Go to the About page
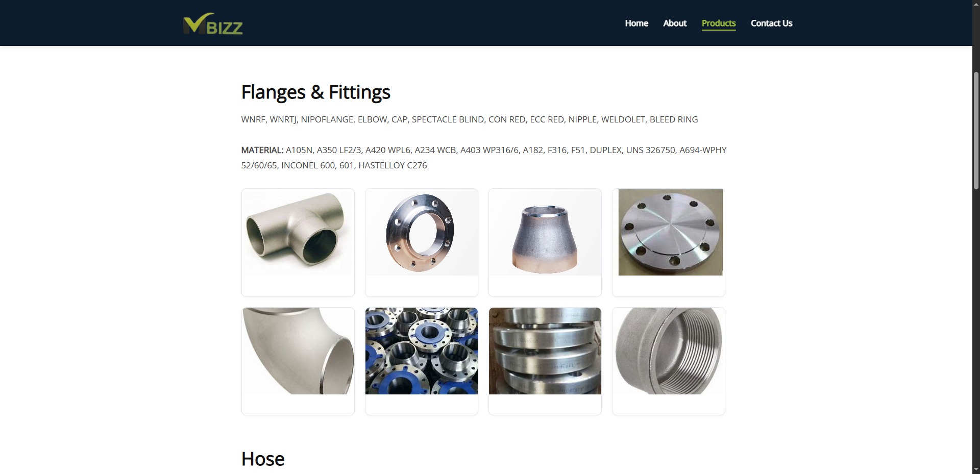Screen dimensions: 980x474 click(x=675, y=23)
